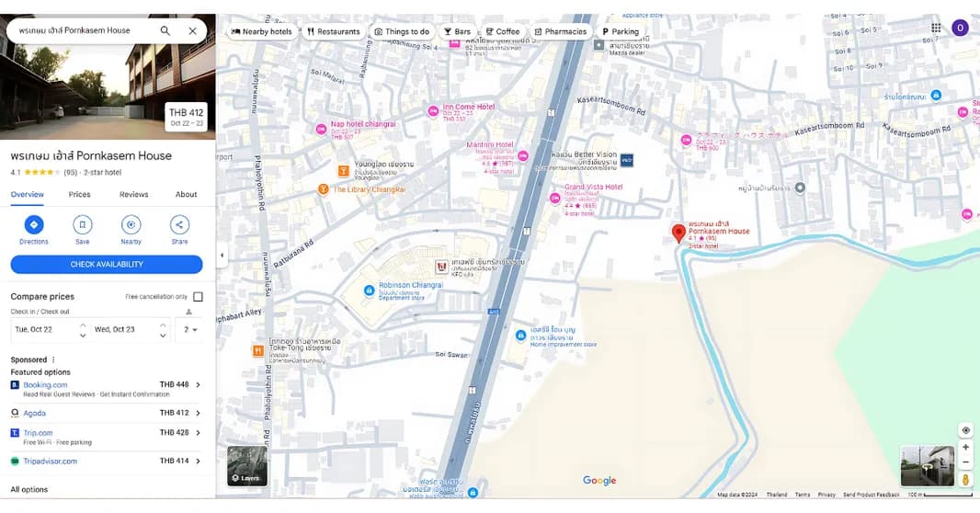Filter map by Restaurants
980x513 pixels.
[x=334, y=31]
